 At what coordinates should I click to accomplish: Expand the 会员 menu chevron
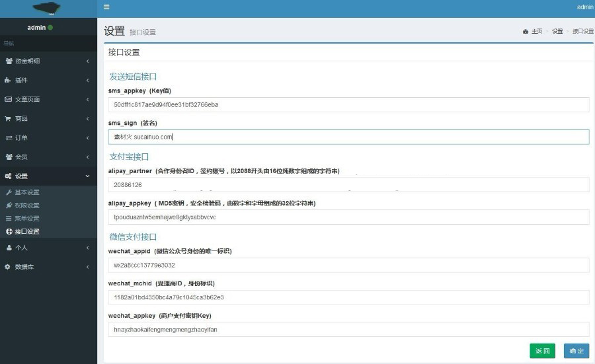[x=87, y=157]
